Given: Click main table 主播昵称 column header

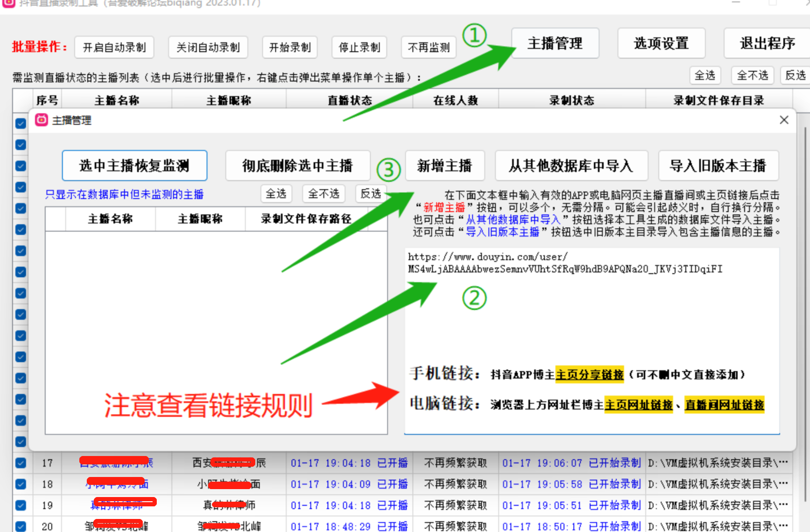Looking at the screenshot, I should [229, 100].
